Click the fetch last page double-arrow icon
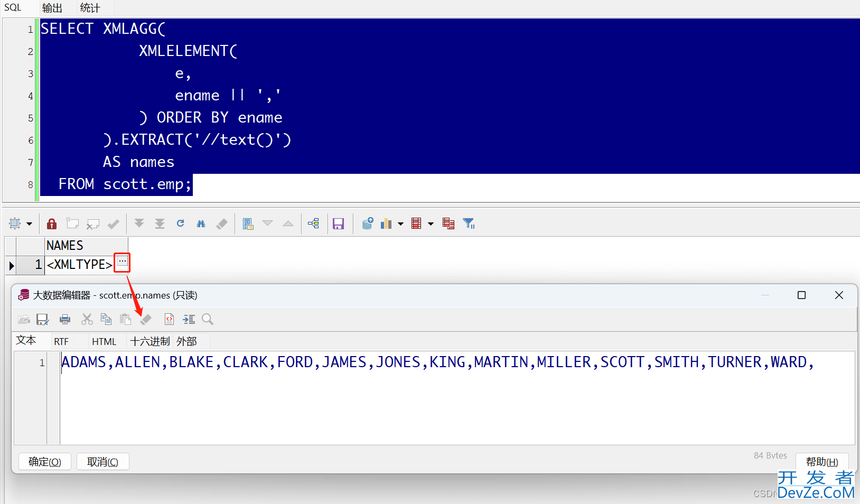The image size is (860, 504). (160, 224)
